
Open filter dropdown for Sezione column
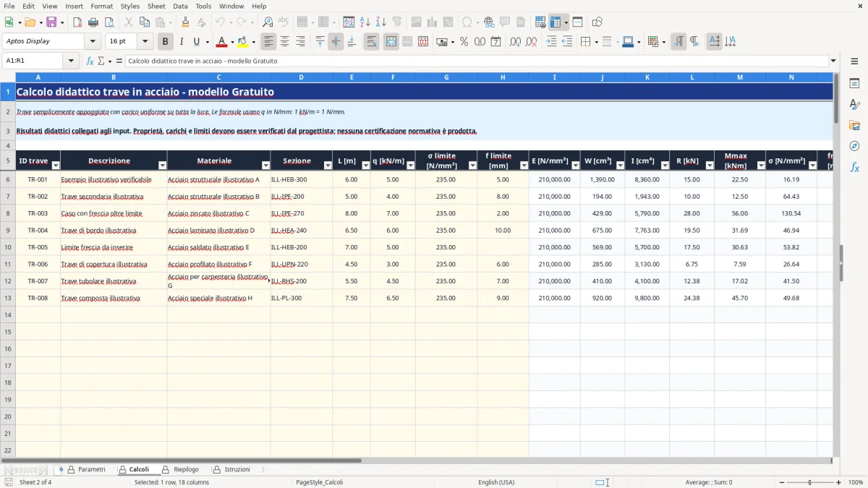point(327,166)
